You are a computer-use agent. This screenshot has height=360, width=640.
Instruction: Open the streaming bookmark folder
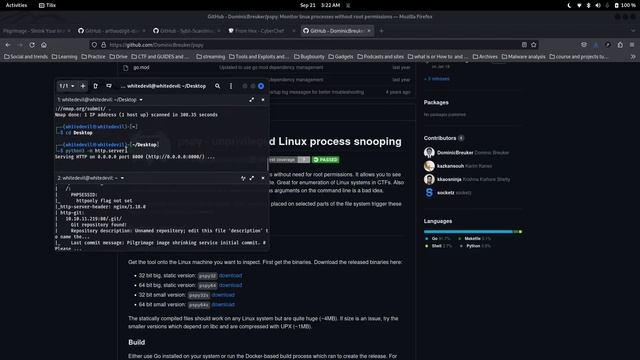[211, 57]
